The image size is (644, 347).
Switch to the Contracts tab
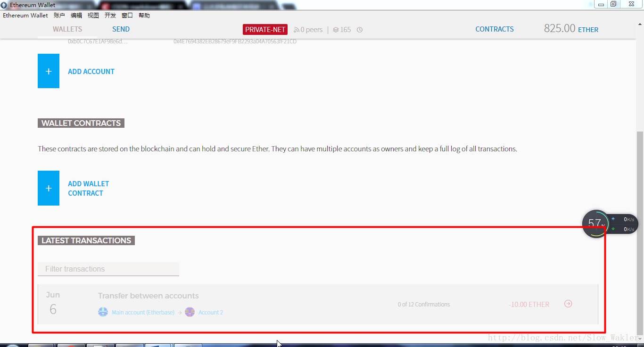pos(495,29)
